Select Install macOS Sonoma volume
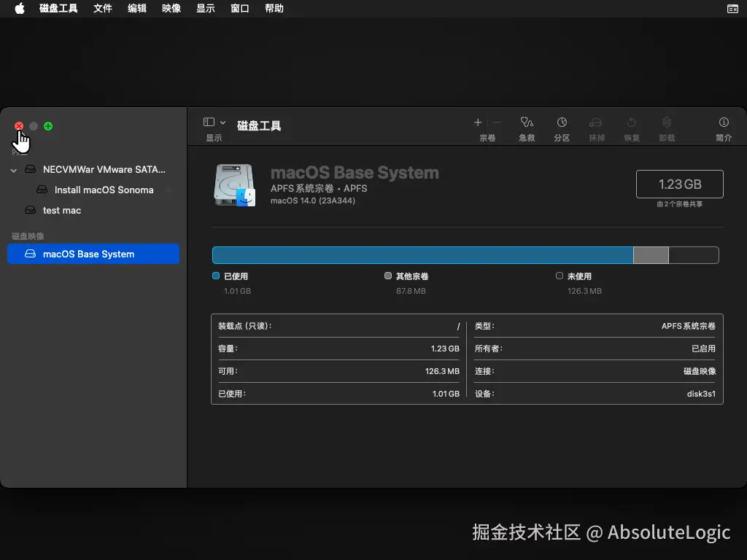This screenshot has height=560, width=747. tap(93, 190)
